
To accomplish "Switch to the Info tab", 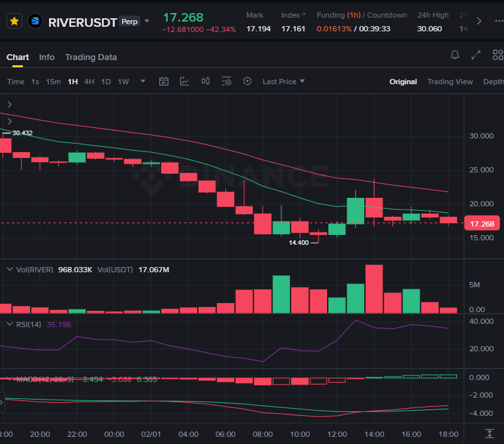I will pos(47,57).
